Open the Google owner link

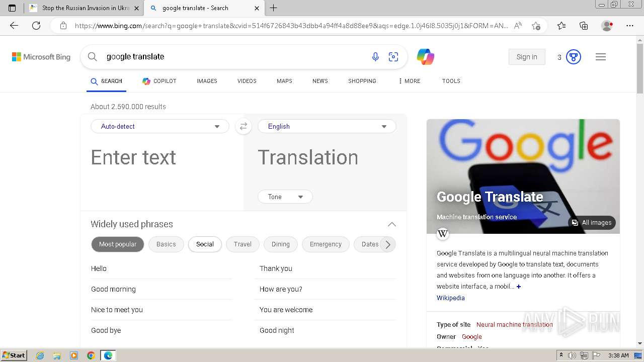point(472,337)
